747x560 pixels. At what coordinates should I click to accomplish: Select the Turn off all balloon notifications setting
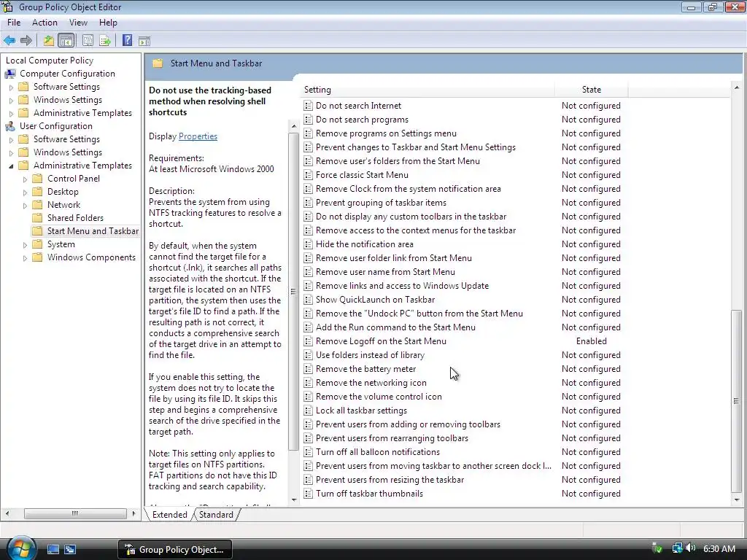pyautogui.click(x=377, y=452)
